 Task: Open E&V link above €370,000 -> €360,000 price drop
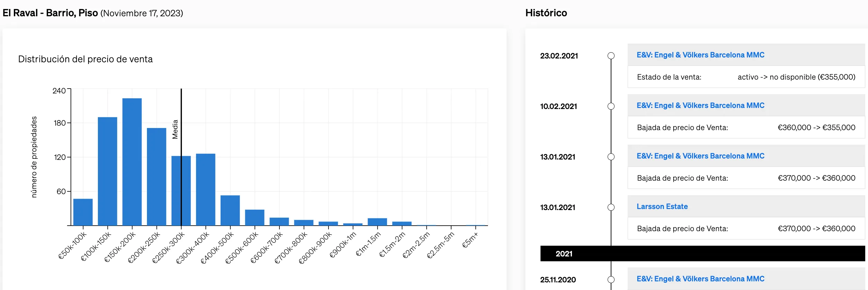tap(700, 156)
